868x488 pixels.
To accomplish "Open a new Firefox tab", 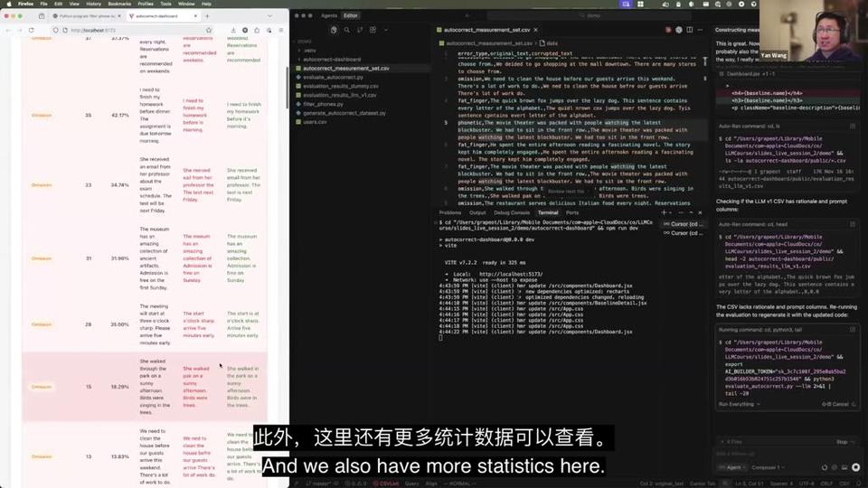I will pos(207,16).
